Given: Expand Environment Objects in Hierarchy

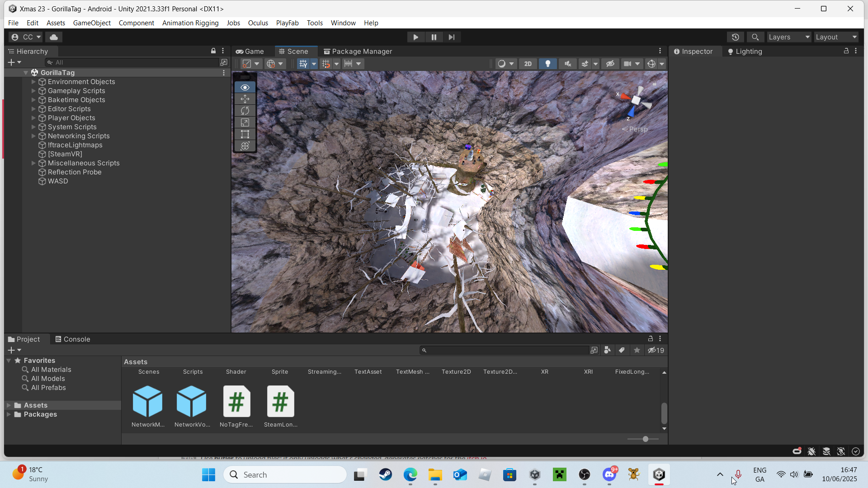Looking at the screenshot, I should (33, 82).
